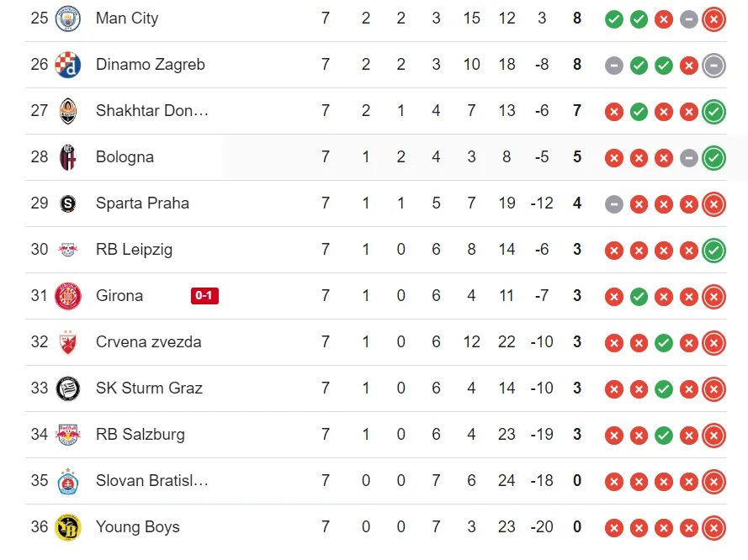
Task: Select the Sparta Praha logo
Action: tap(68, 203)
